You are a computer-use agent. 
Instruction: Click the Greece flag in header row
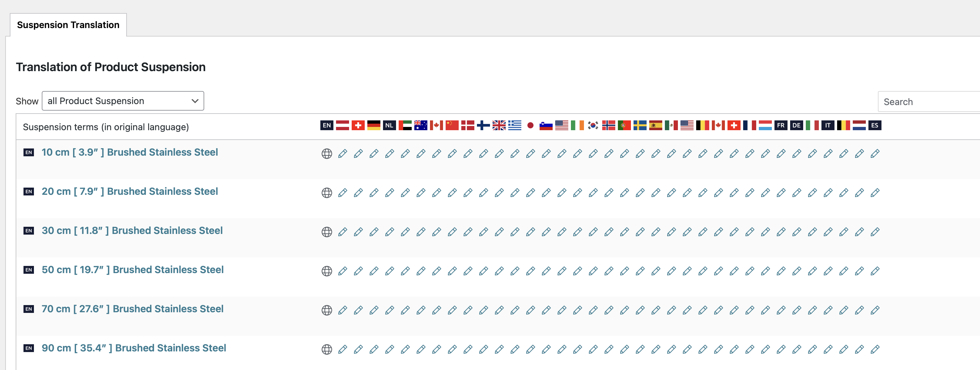[x=515, y=125]
